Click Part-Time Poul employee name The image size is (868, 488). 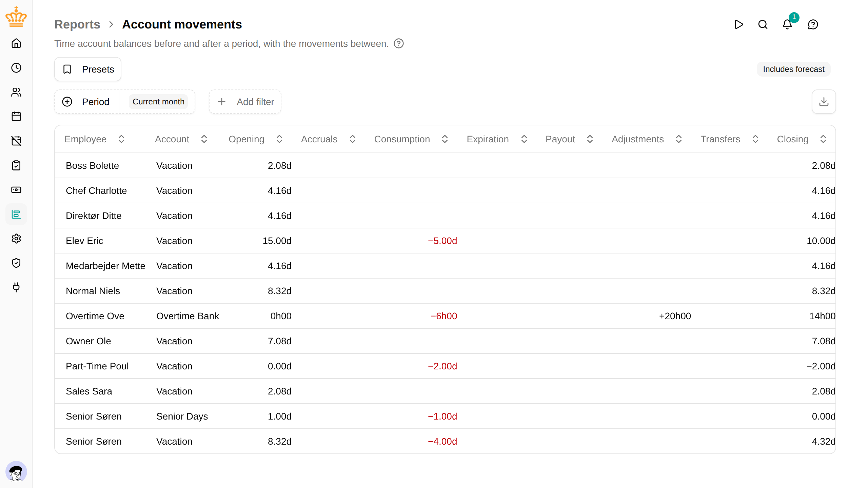97,366
